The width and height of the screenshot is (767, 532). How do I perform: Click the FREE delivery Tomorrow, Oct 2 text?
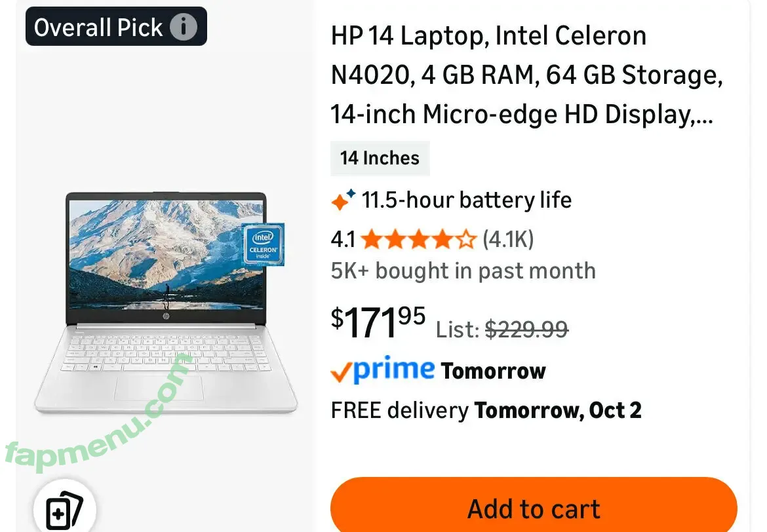tap(486, 411)
